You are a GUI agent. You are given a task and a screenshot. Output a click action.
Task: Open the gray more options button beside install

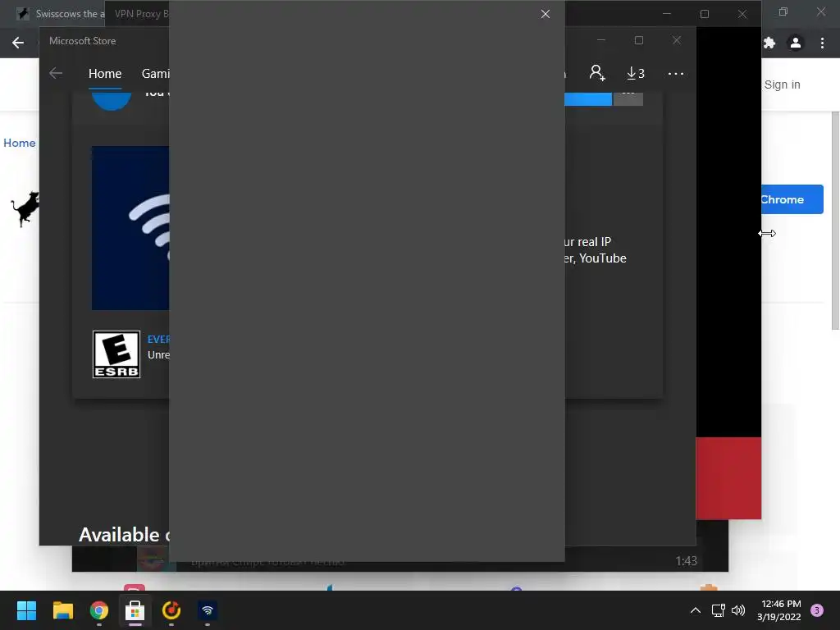point(628,99)
